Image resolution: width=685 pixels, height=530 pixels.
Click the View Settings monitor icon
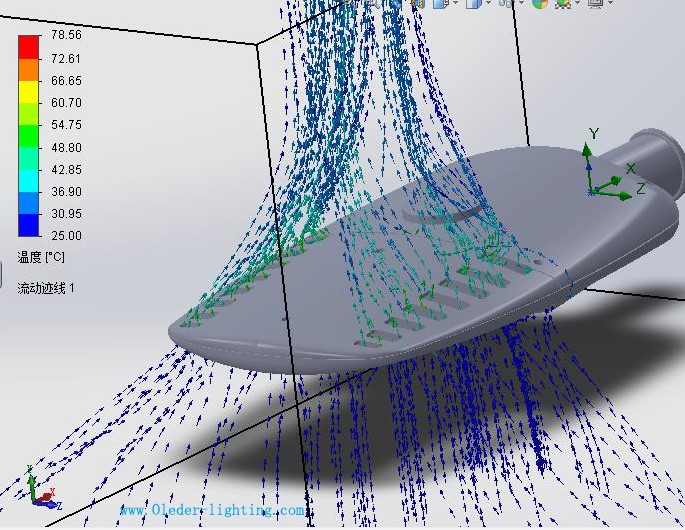(596, 3)
